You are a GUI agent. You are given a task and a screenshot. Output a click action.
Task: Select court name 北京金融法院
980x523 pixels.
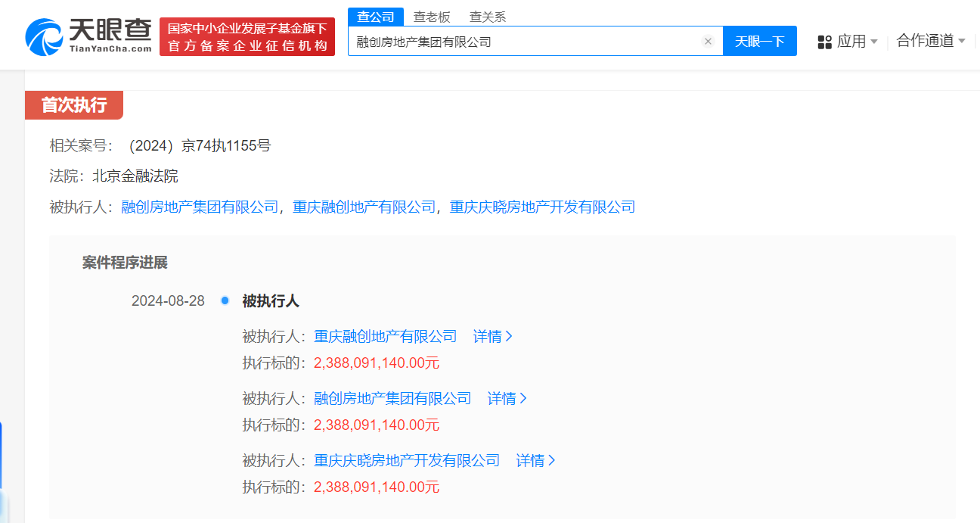click(x=135, y=176)
